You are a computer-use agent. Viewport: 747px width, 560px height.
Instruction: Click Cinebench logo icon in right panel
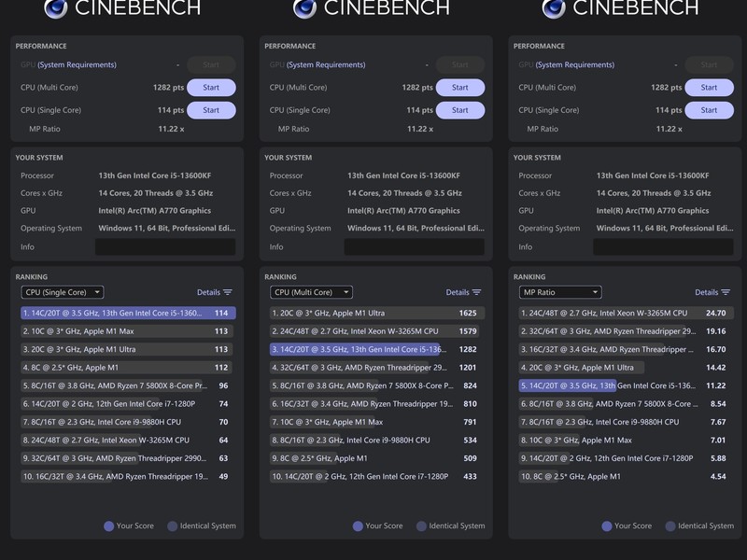[554, 8]
